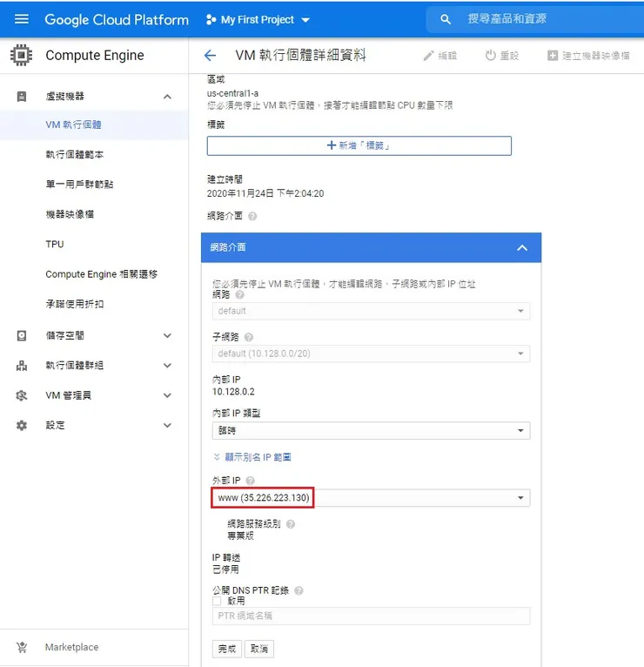Viewport: 644px width, 667px height.
Task: Show help for 公開 DNS PTR 記錄
Action: click(299, 590)
